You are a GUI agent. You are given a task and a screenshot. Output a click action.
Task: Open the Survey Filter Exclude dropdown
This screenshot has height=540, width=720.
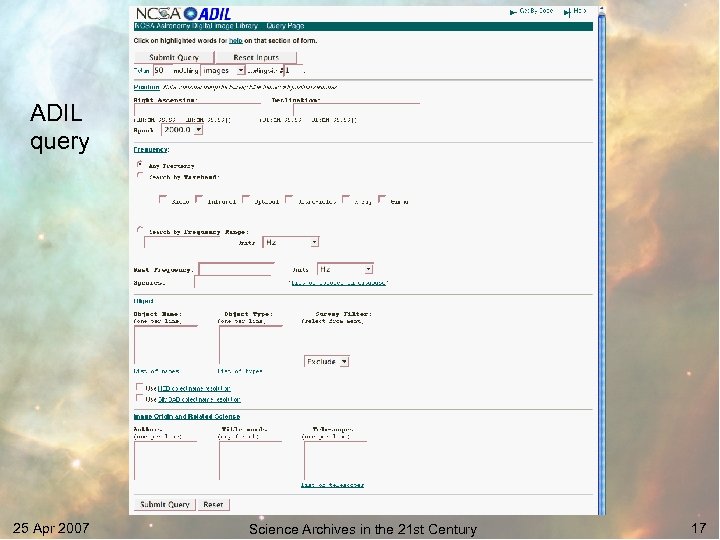point(326,362)
